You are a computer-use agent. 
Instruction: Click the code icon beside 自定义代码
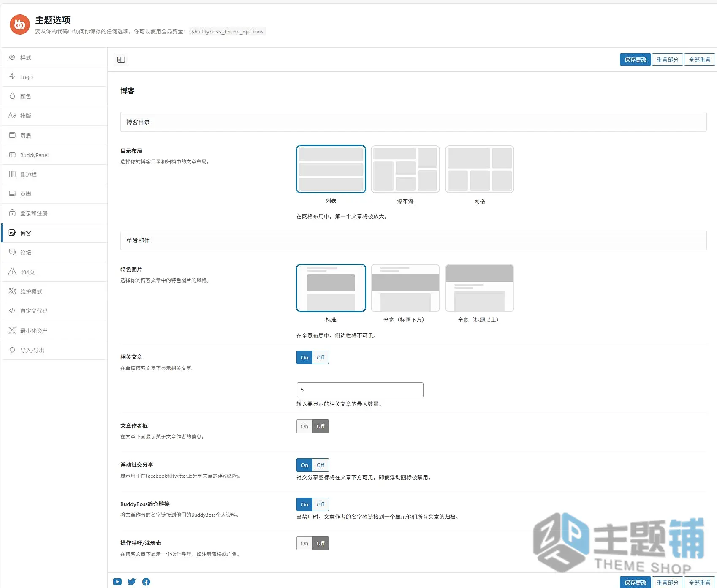pos(12,310)
